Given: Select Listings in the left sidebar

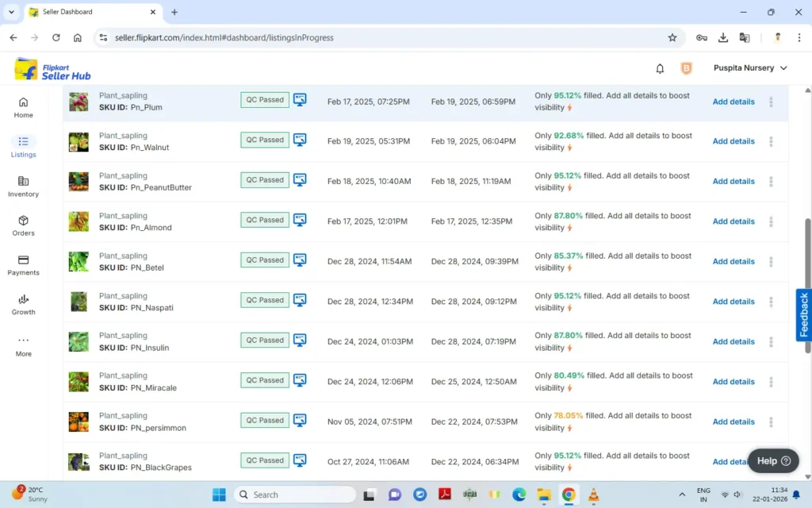Looking at the screenshot, I should click(x=23, y=147).
